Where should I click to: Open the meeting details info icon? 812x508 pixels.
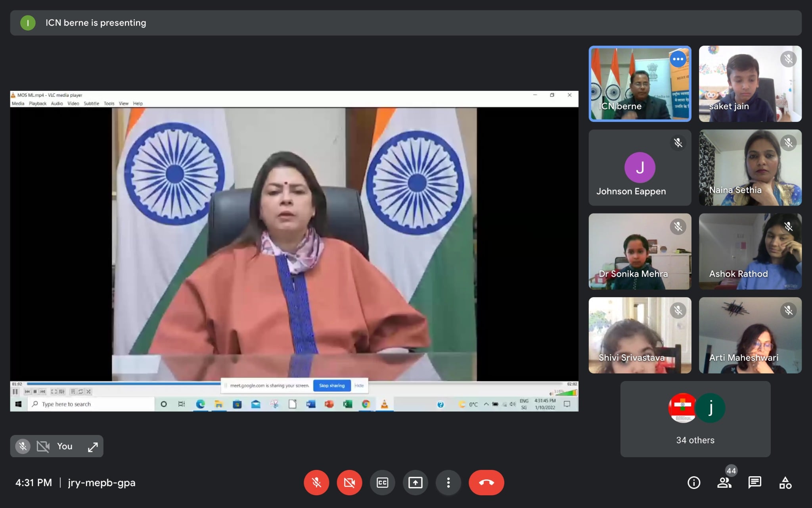[x=693, y=483]
